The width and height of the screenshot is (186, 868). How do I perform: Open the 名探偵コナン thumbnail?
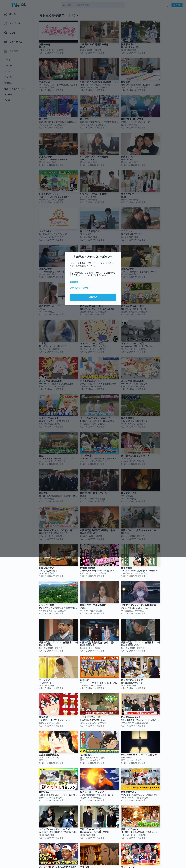pos(100,742)
